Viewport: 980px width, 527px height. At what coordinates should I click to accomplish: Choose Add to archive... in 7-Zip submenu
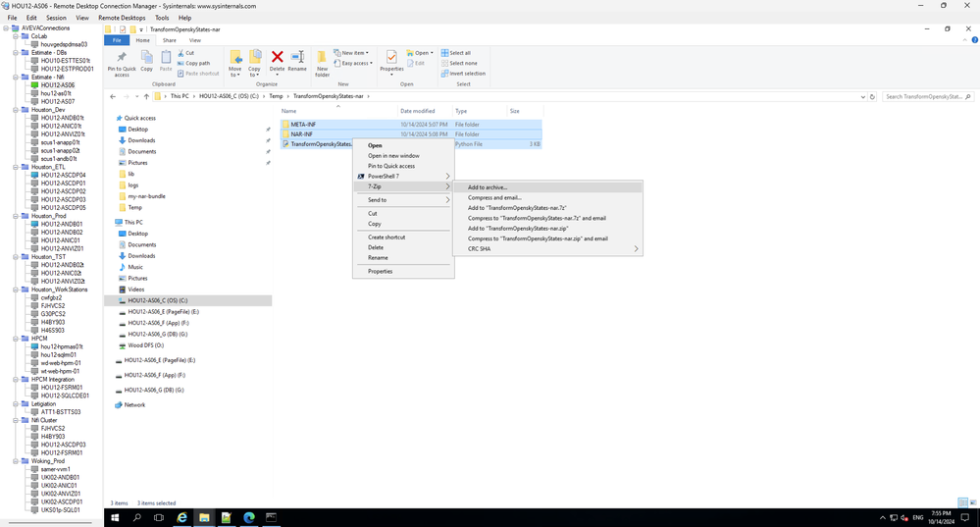click(488, 187)
